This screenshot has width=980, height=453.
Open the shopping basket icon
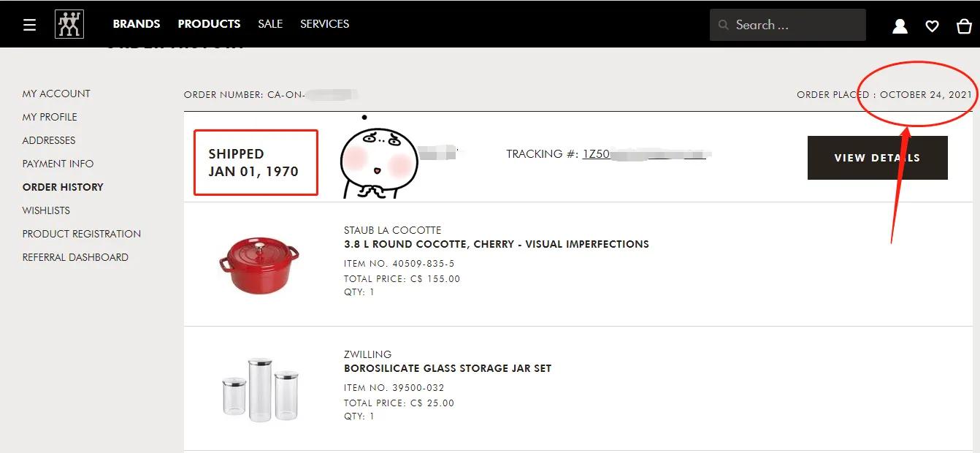pyautogui.click(x=963, y=26)
